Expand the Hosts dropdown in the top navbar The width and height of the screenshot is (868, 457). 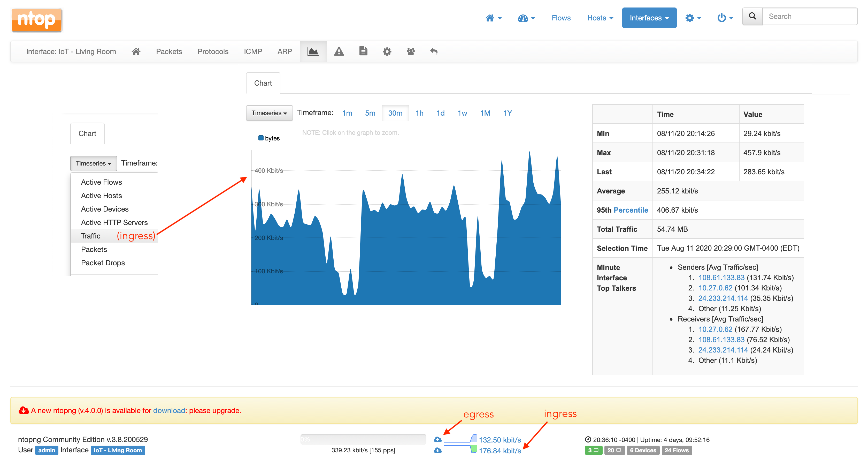point(600,18)
